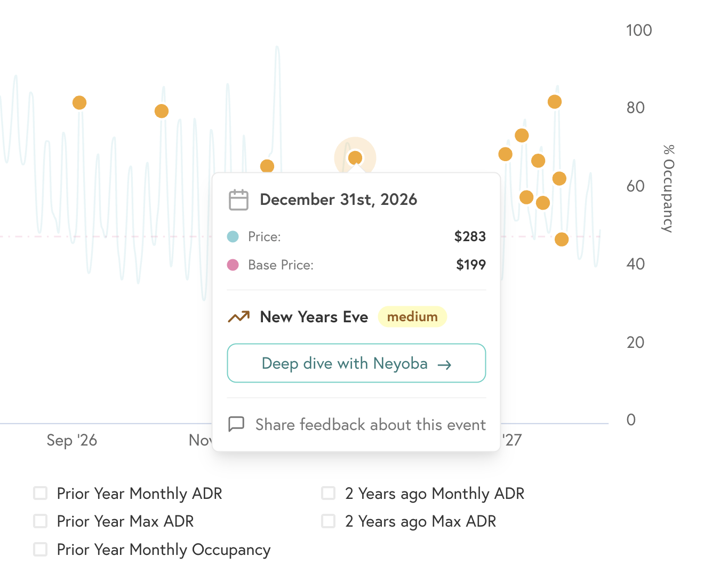Click the trending arrow icon near New Years Eve
704x588 pixels.
point(239,316)
